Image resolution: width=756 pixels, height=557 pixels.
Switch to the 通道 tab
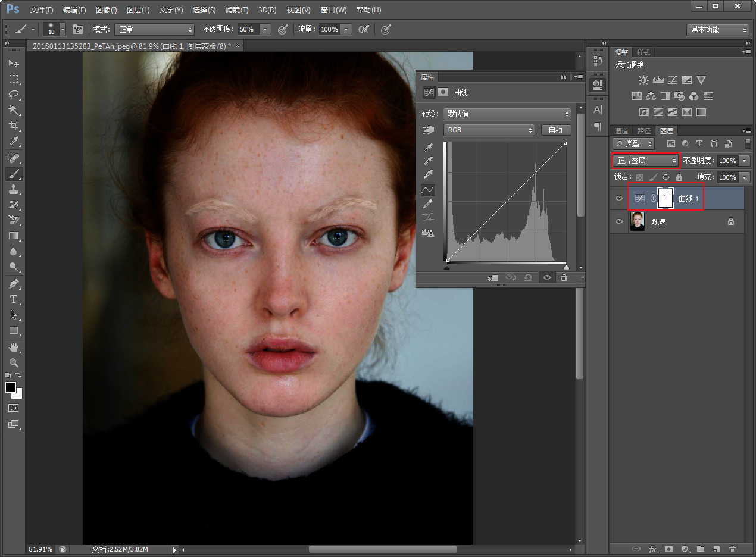point(621,131)
